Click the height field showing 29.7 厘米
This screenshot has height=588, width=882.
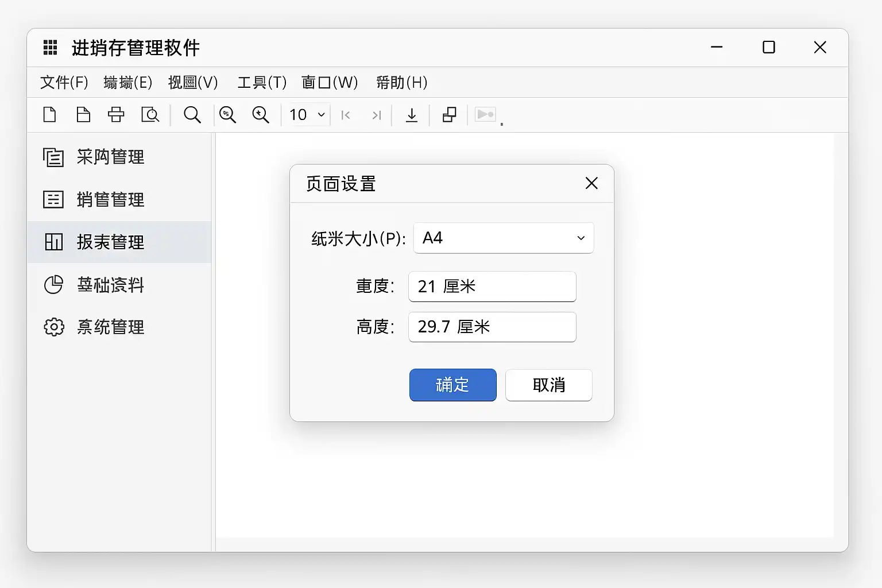[x=492, y=327]
